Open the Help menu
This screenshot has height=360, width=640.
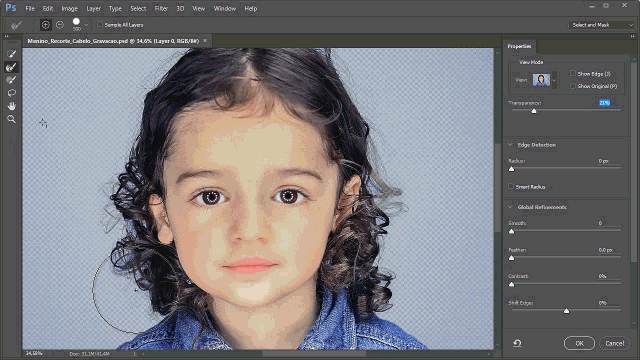[x=251, y=8]
